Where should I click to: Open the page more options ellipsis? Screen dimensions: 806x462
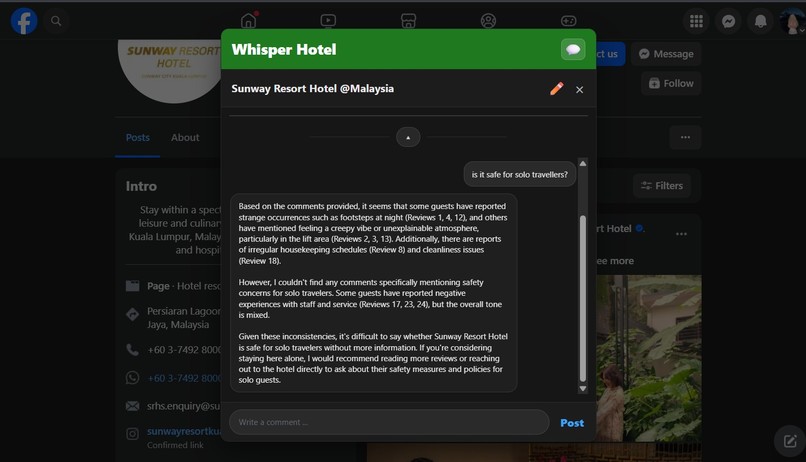coord(685,137)
